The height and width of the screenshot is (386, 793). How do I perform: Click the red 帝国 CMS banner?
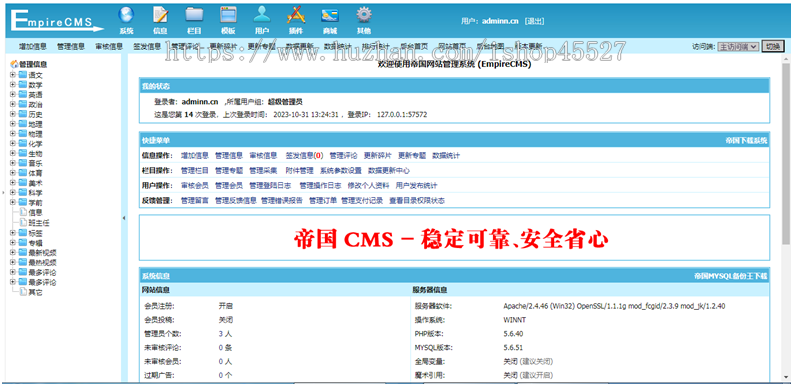coord(451,239)
